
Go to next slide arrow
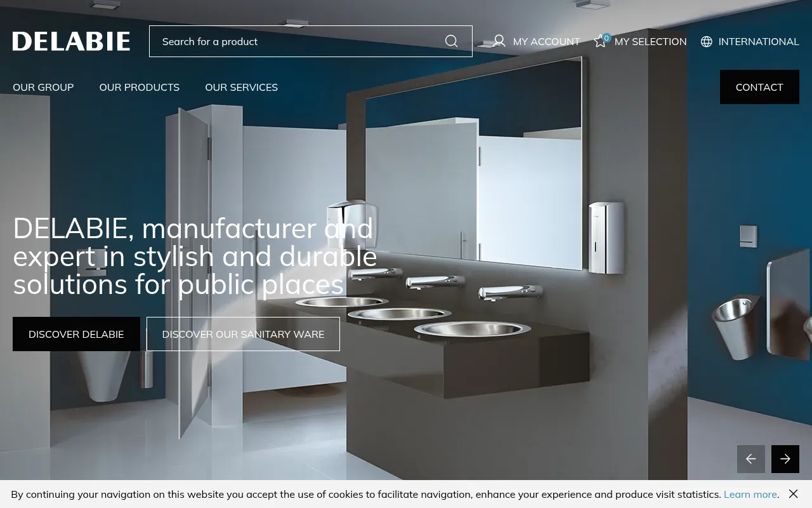(x=785, y=459)
